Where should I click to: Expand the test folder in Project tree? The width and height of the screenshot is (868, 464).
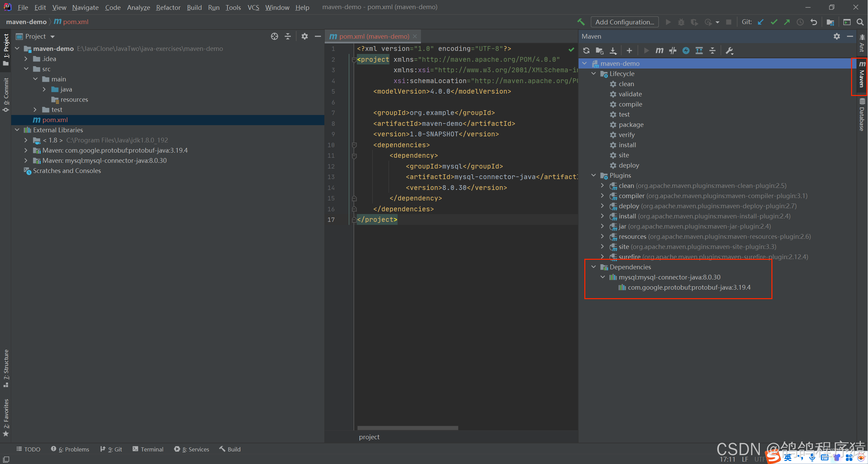point(35,110)
